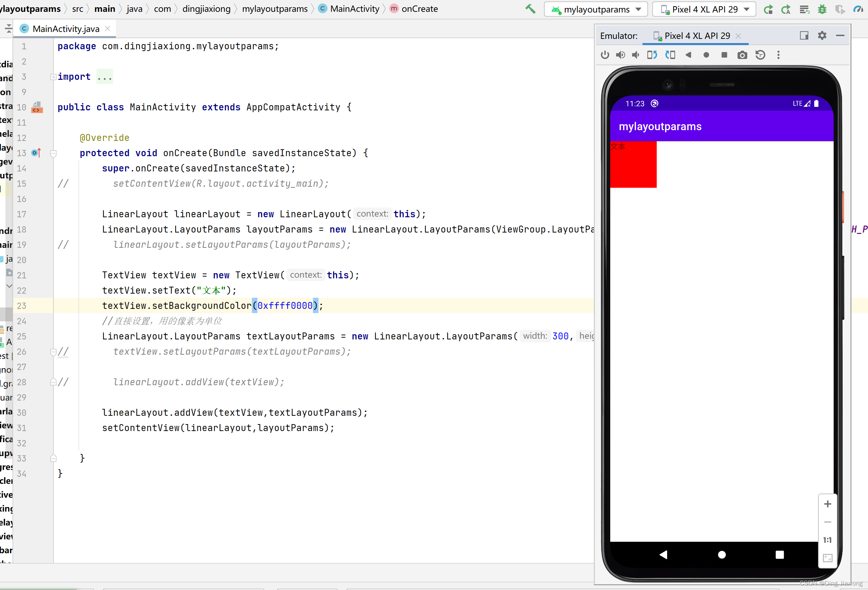Click the @Override annotation on line 12

pyautogui.click(x=104, y=138)
